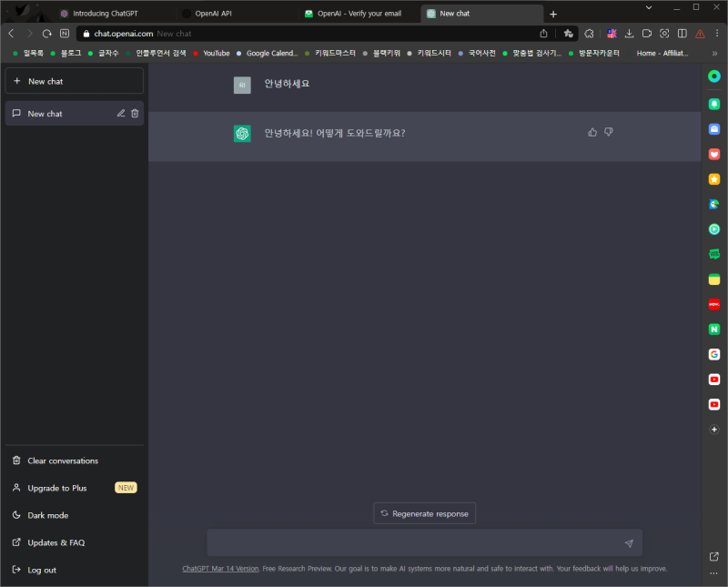Open the Downloads icon in the toolbar

[x=629, y=32]
